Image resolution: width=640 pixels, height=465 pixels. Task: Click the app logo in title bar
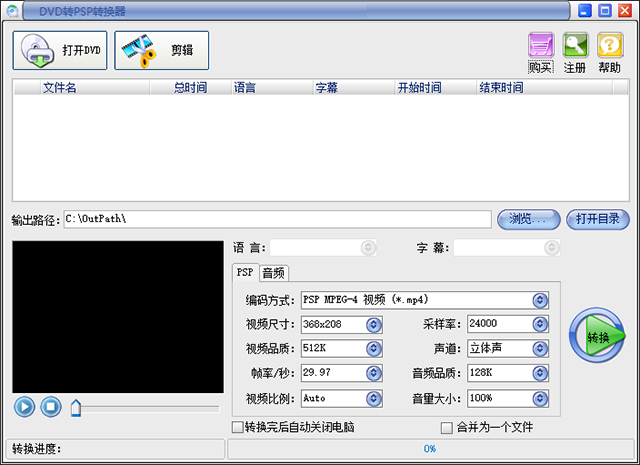12,11
